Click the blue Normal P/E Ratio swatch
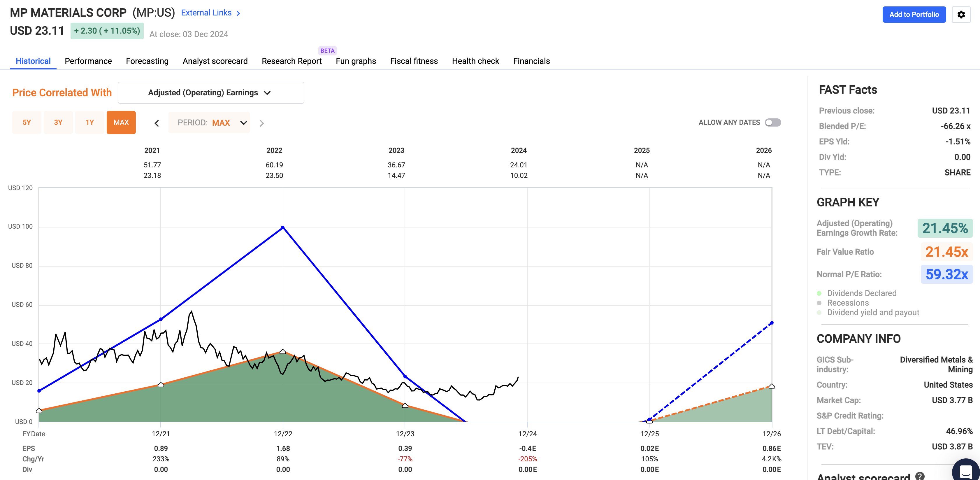The image size is (980, 480). pyautogui.click(x=946, y=274)
